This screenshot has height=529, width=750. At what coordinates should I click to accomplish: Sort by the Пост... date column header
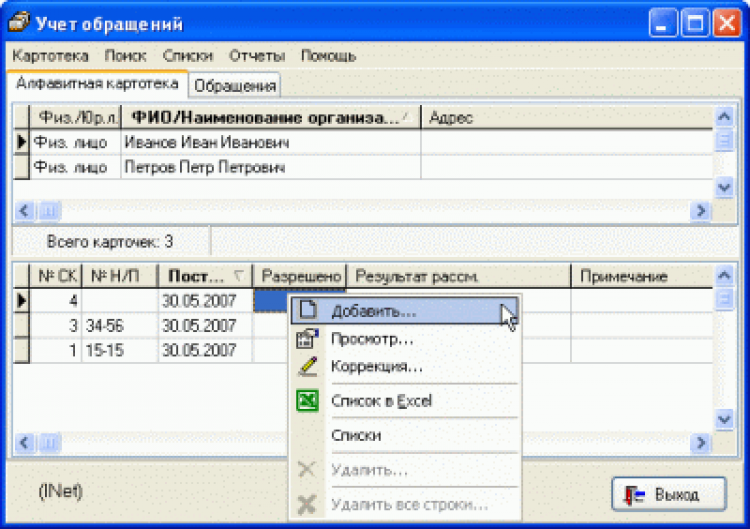pyautogui.click(x=203, y=276)
